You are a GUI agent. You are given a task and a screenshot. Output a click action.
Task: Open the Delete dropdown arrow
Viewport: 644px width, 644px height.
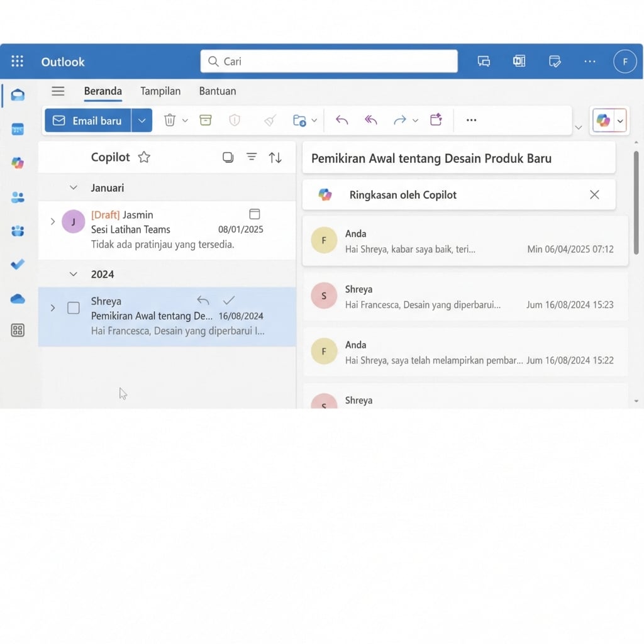pyautogui.click(x=185, y=120)
